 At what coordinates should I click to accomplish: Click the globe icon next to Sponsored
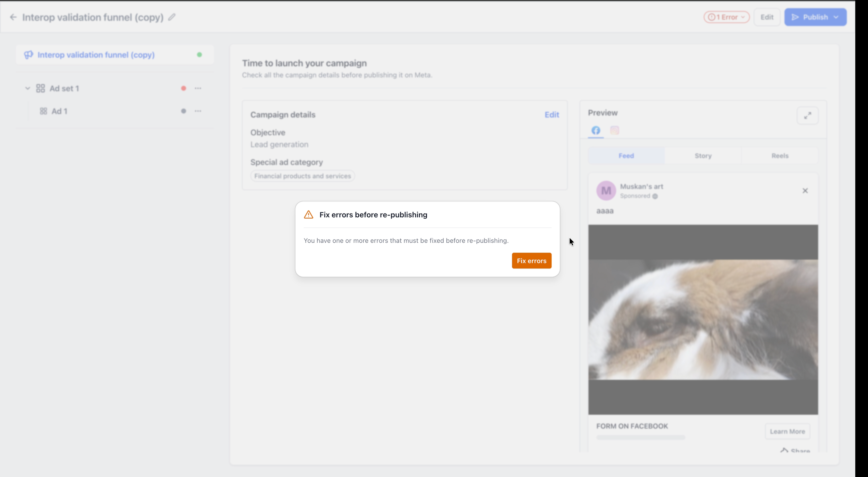pyautogui.click(x=655, y=196)
